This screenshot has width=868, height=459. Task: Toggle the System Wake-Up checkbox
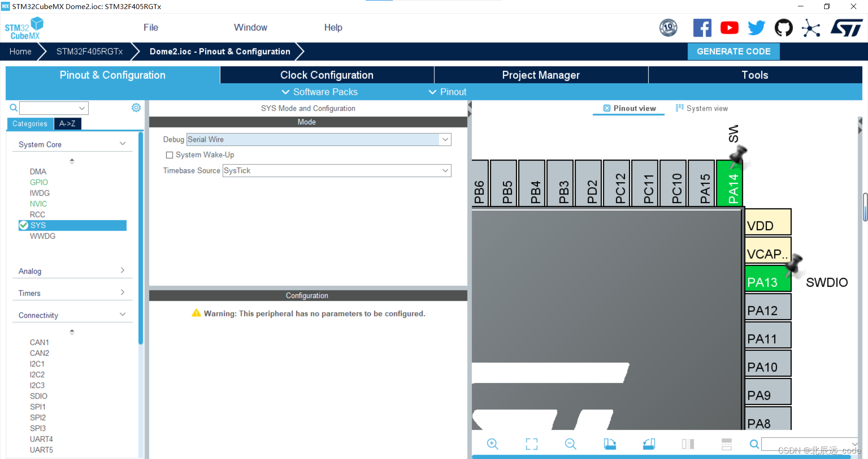point(170,155)
